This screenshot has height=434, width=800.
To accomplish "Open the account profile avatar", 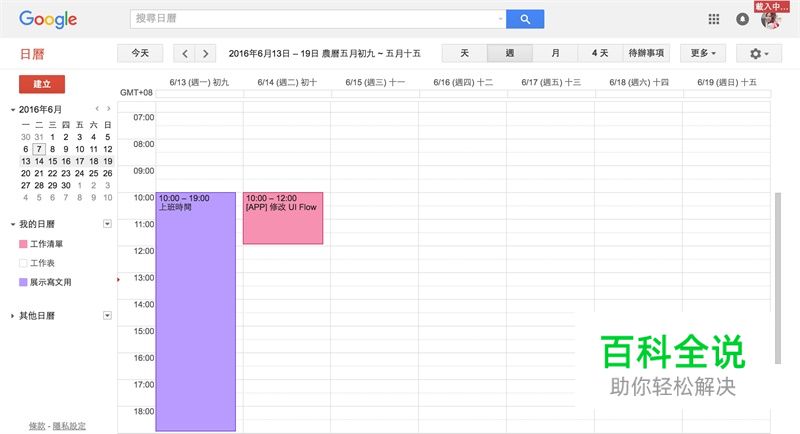I will [770, 20].
